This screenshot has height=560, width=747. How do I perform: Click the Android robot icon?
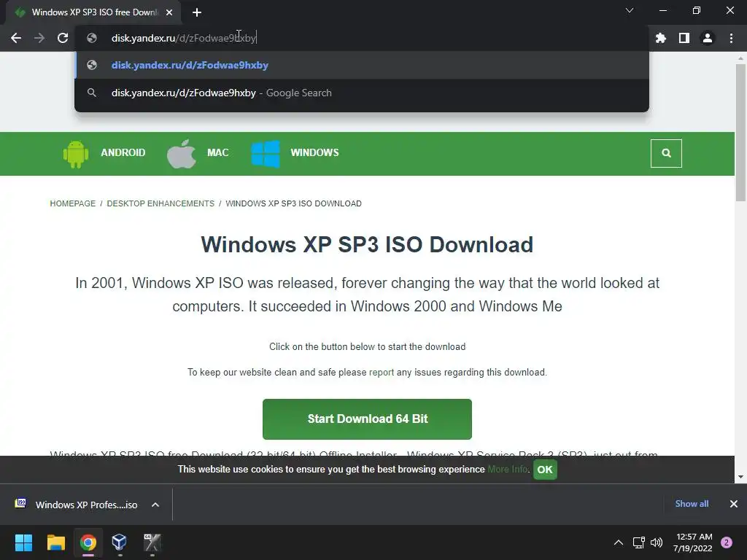(x=76, y=153)
